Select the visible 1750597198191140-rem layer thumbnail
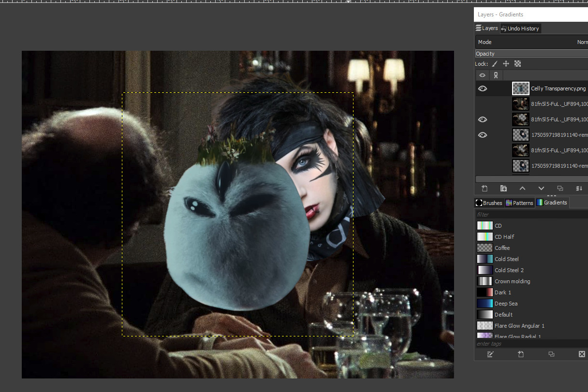 (x=520, y=135)
